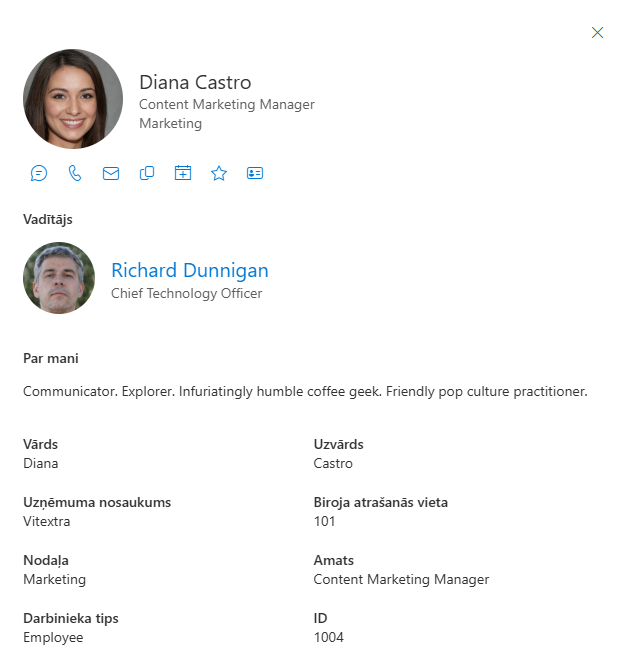Send an email via the envelope icon

(x=111, y=173)
